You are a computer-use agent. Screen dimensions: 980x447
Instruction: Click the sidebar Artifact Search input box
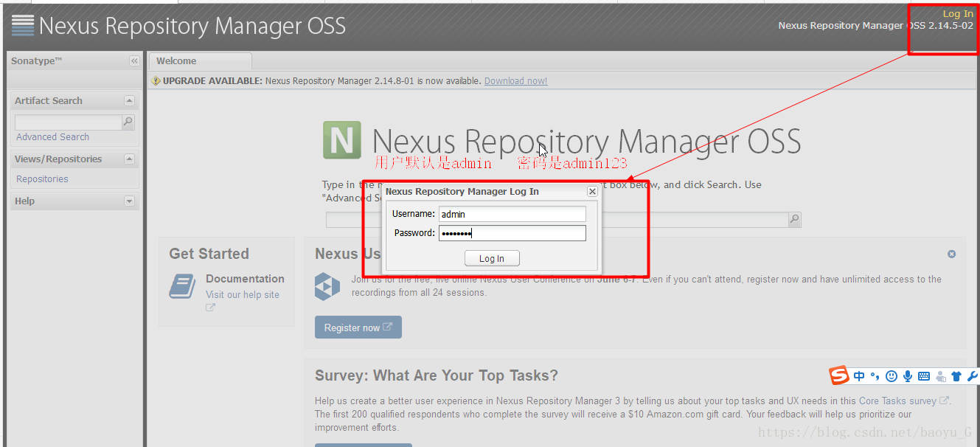point(68,122)
